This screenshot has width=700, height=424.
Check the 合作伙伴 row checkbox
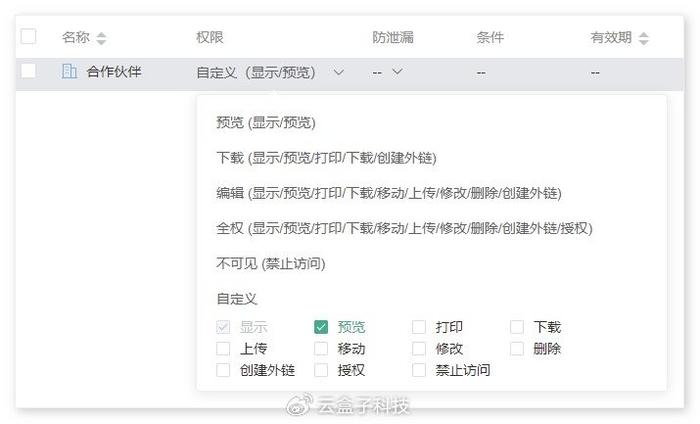(28, 71)
